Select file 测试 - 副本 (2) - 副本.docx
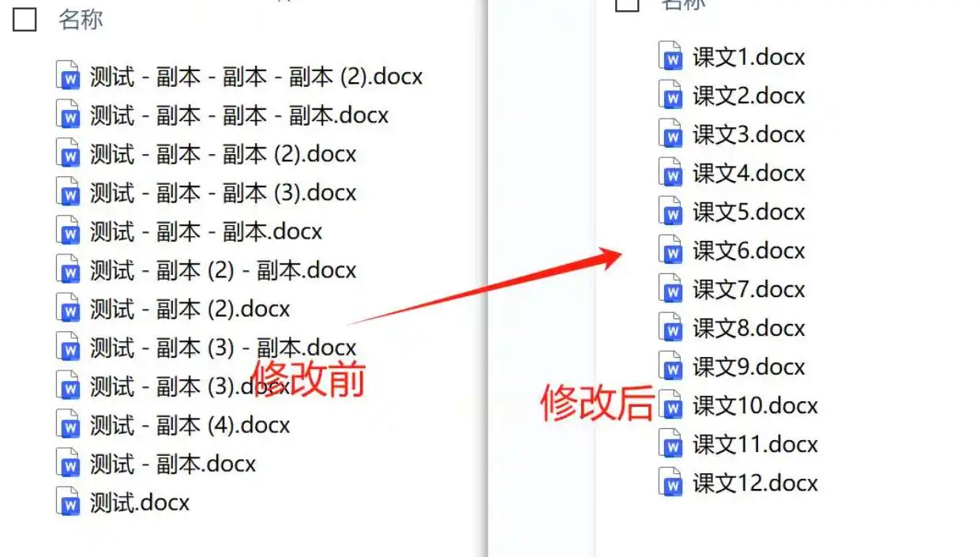The image size is (980, 557). coord(207,270)
